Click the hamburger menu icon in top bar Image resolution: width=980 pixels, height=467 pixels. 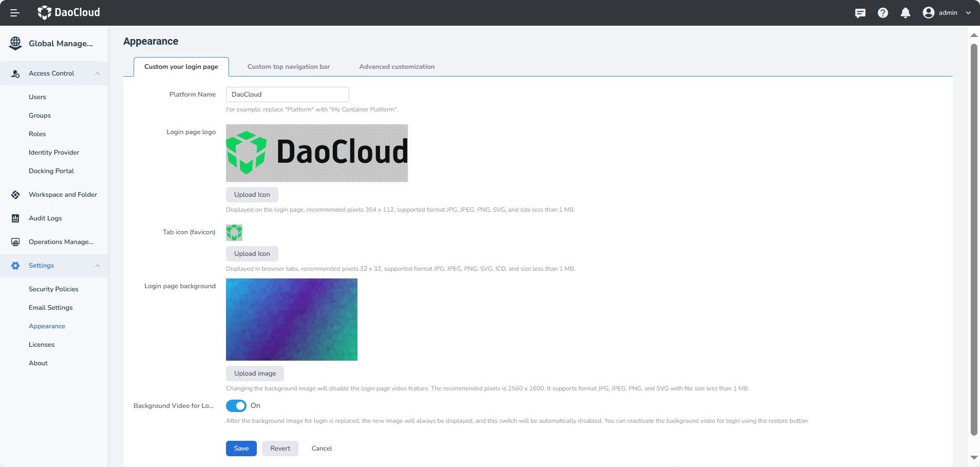(x=15, y=13)
